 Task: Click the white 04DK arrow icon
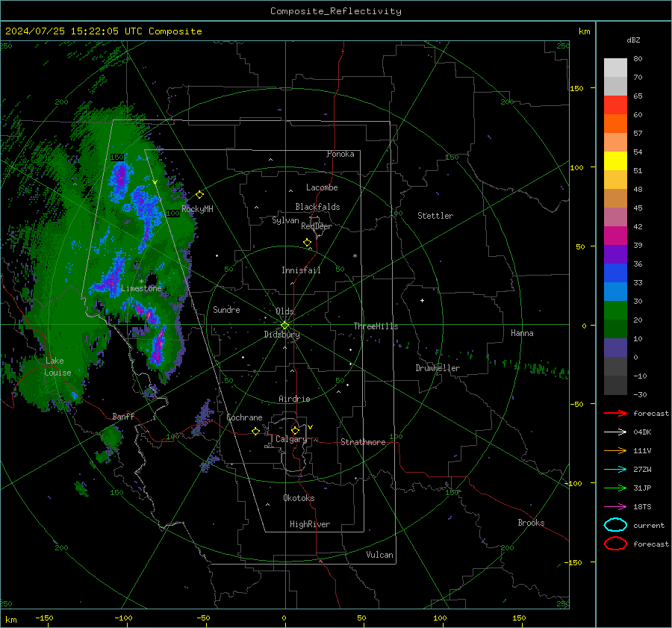[x=615, y=432]
